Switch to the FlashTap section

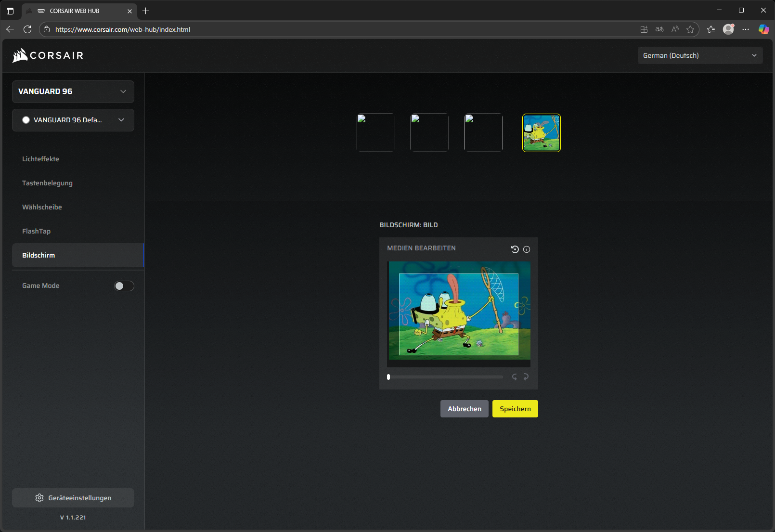tap(36, 231)
